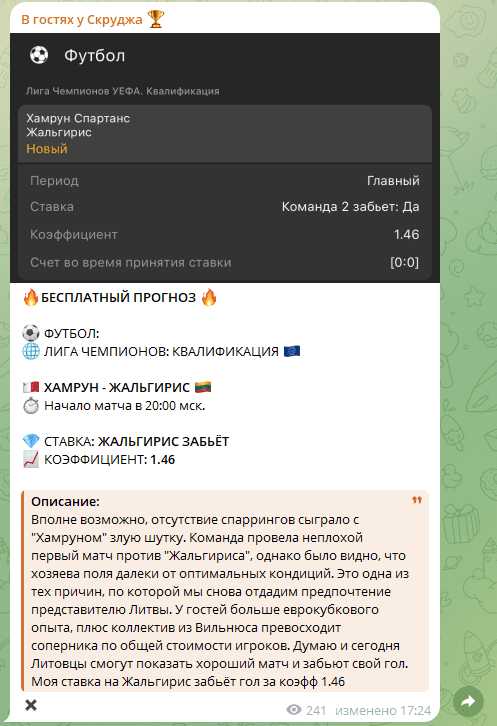
Task: Click the изменено 17:24 timestamp
Action: click(383, 710)
